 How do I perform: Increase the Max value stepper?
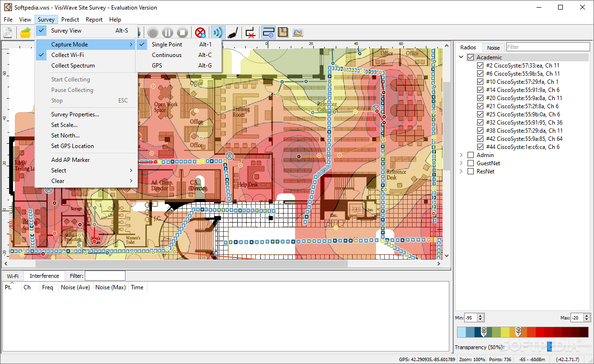(x=586, y=316)
